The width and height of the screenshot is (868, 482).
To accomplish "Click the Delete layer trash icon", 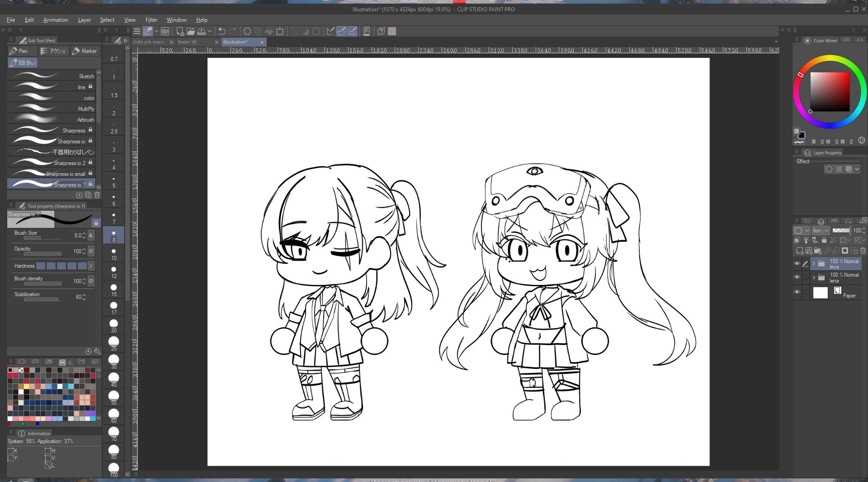I will (863, 250).
